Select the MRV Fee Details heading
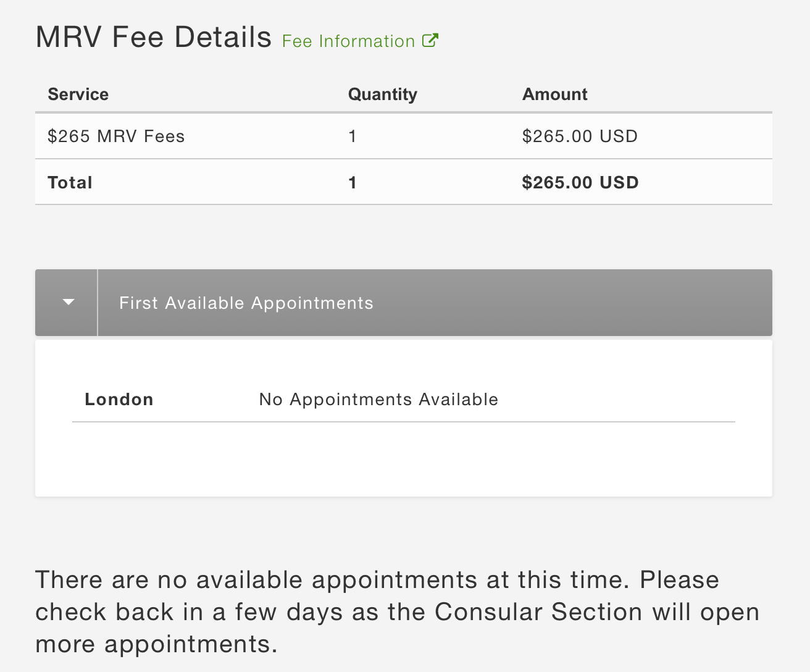Image resolution: width=810 pixels, height=672 pixels. (x=154, y=37)
